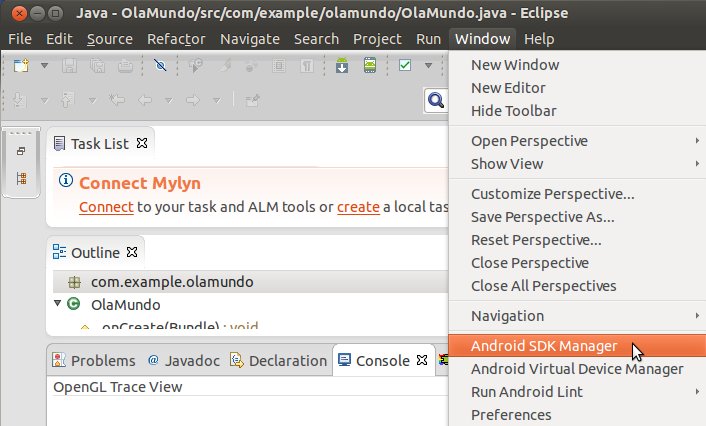Close the Outline view

(132, 252)
